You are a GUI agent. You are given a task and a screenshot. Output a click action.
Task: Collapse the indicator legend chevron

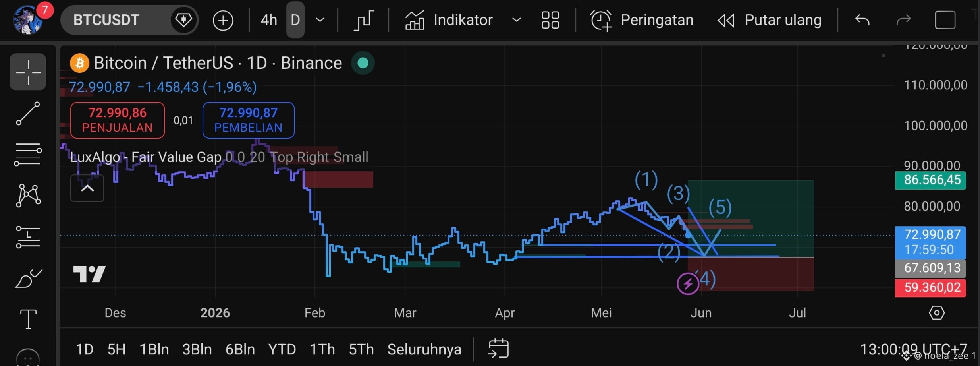click(87, 188)
